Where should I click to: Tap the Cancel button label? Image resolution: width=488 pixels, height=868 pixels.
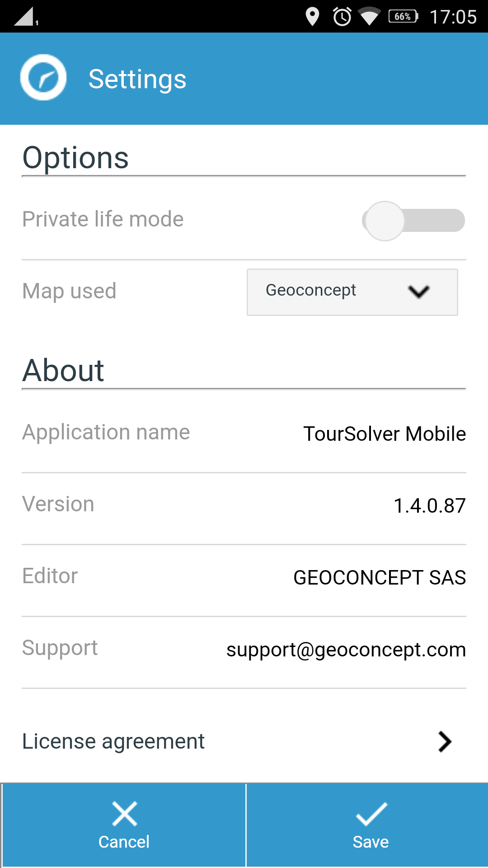tap(124, 842)
